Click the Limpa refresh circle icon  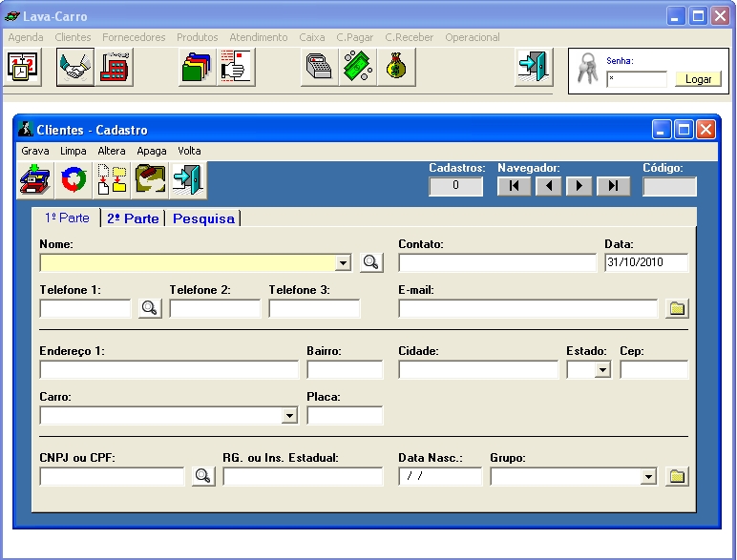(74, 179)
